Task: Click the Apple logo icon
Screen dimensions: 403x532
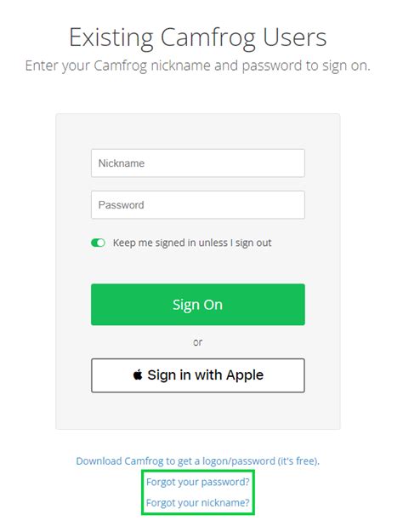Action: 137,375
